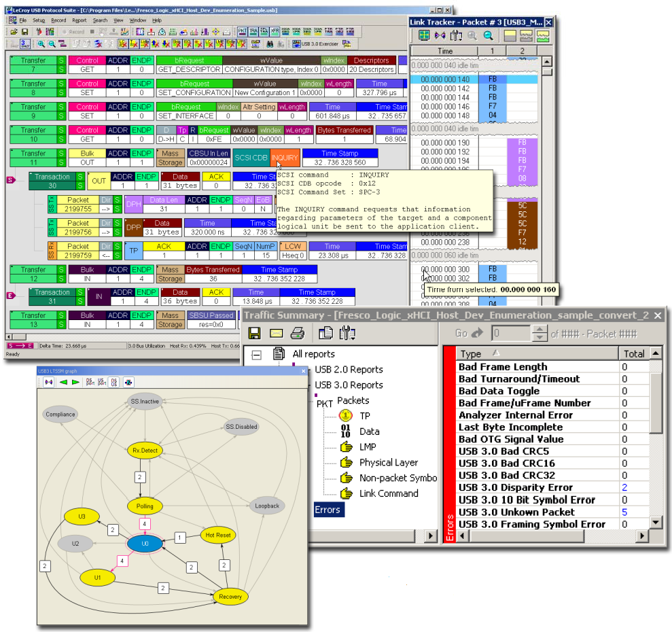The width and height of the screenshot is (672, 632).
Task: Select Link Command in the report tree
Action: click(389, 493)
